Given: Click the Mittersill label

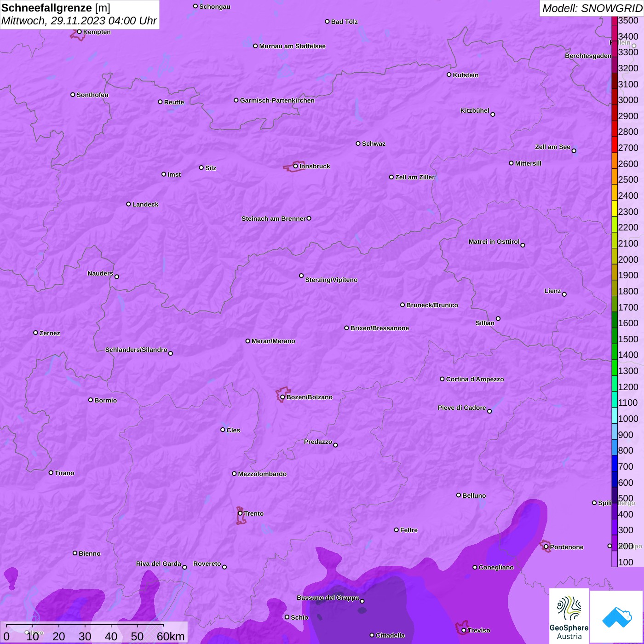Looking at the screenshot, I should 528,163.
